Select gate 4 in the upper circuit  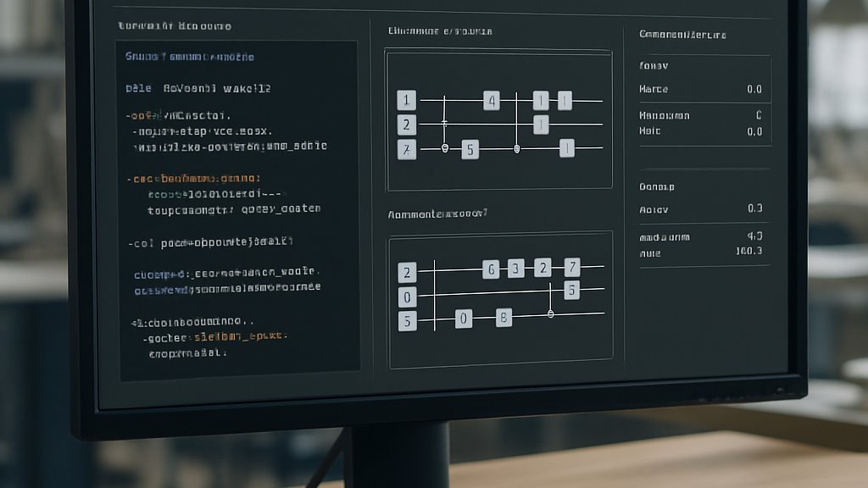click(x=491, y=101)
